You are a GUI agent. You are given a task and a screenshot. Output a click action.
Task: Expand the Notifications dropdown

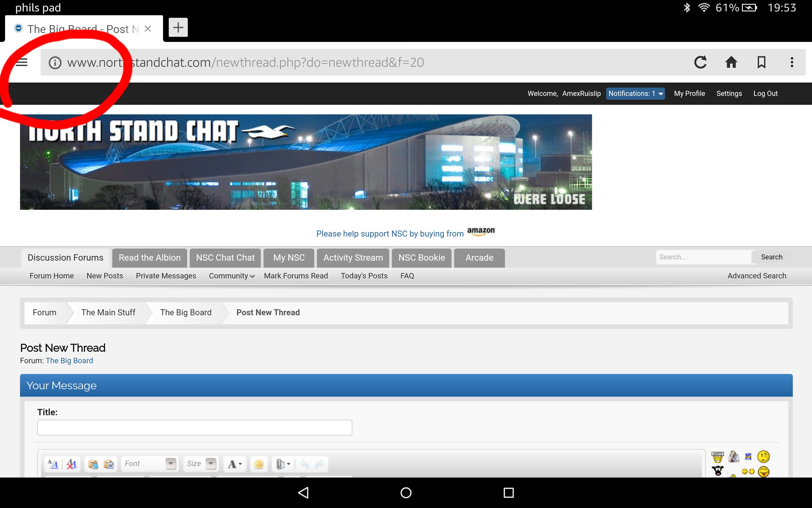[x=635, y=93]
